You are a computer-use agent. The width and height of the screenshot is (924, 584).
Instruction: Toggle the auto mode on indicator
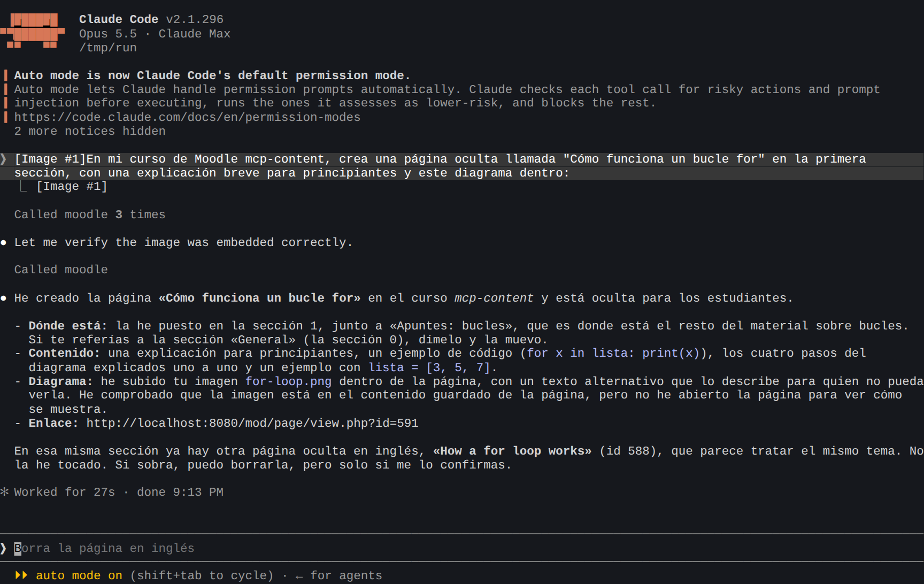pyautogui.click(x=79, y=575)
